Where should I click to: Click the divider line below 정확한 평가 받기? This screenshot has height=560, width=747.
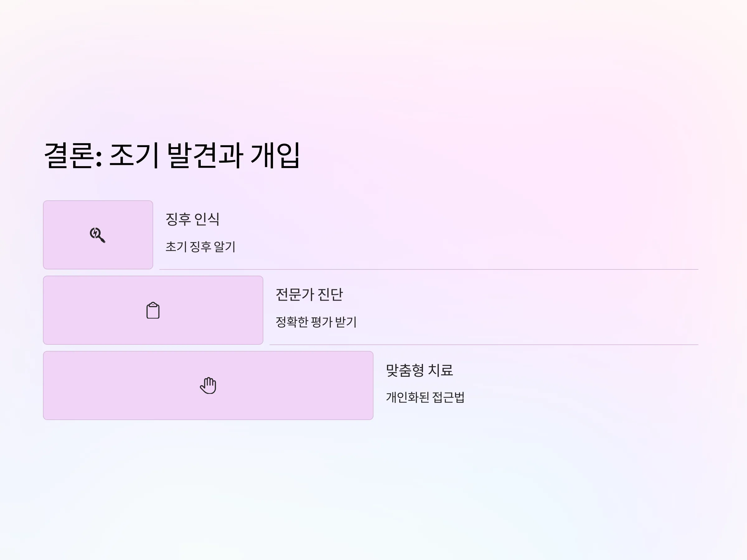(484, 345)
